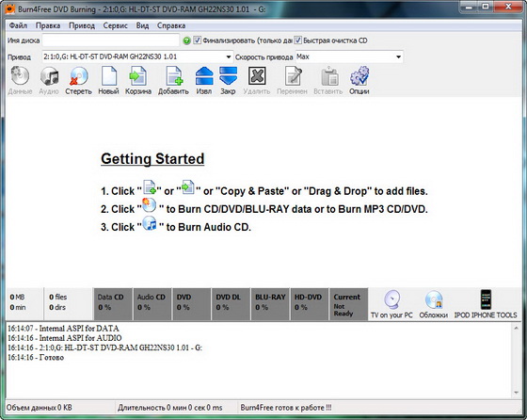Viewport: 527px width, 420px height.
Task: Minimize the Burn4Free window
Action: pos(470,7)
